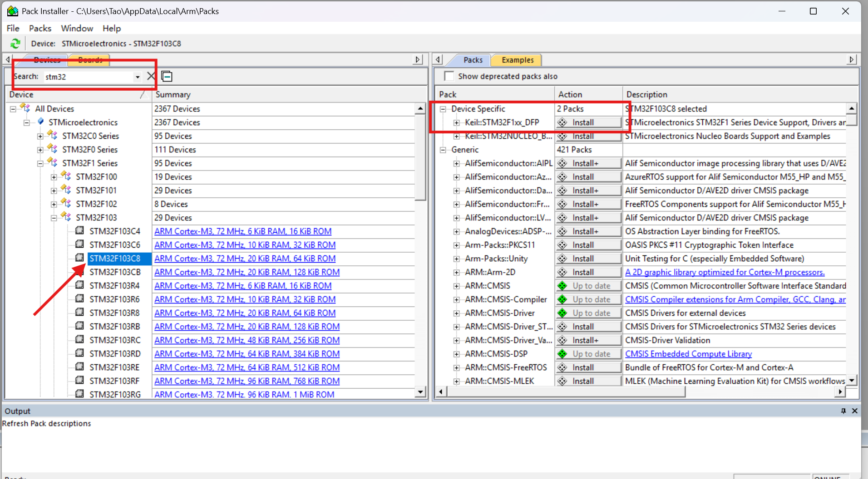Open the STM32F103C4 summary link

tap(243, 231)
